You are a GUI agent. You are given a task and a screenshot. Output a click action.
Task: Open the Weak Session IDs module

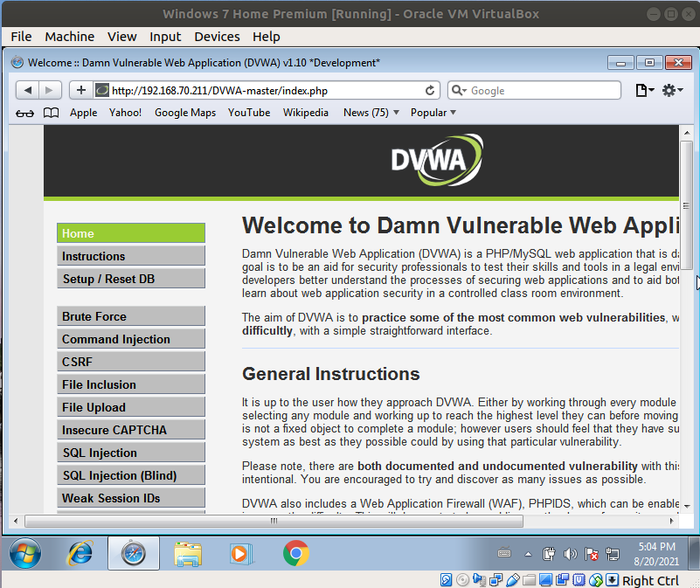tap(131, 498)
